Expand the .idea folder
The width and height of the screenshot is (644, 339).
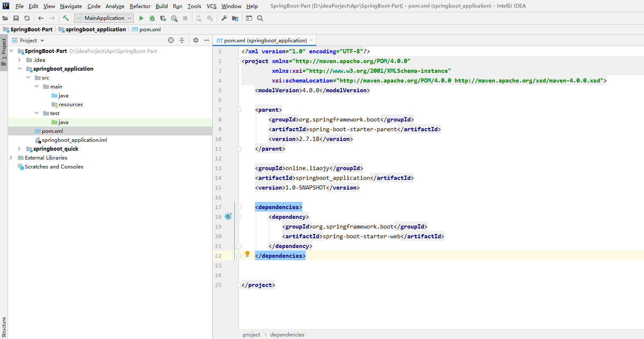pyautogui.click(x=19, y=60)
